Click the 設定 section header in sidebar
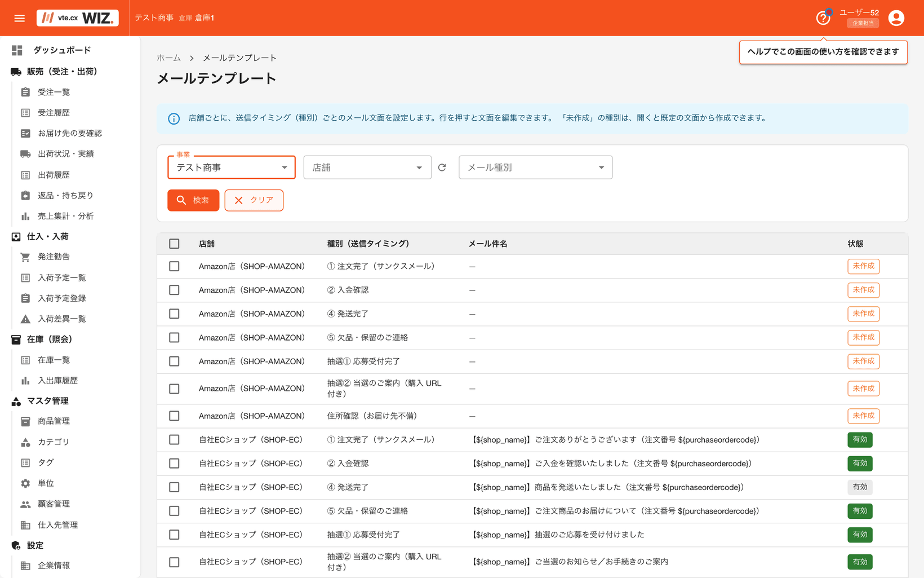Screen dimensions: 924x578 35,545
